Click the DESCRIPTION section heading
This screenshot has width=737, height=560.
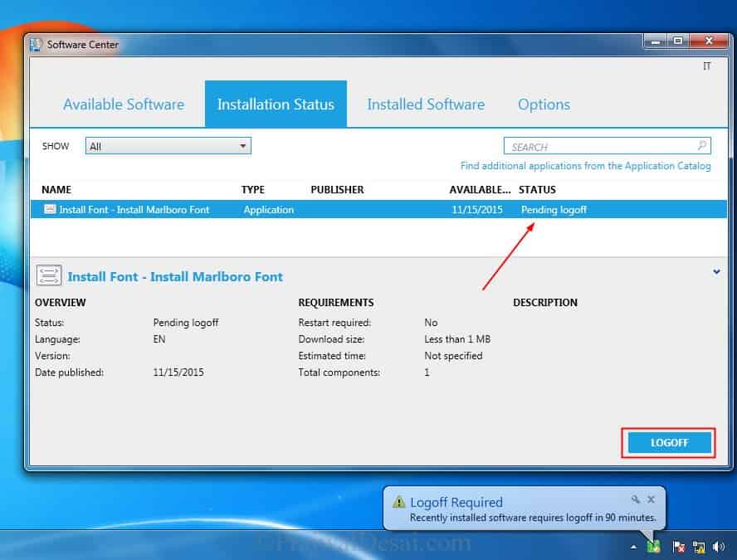point(544,303)
